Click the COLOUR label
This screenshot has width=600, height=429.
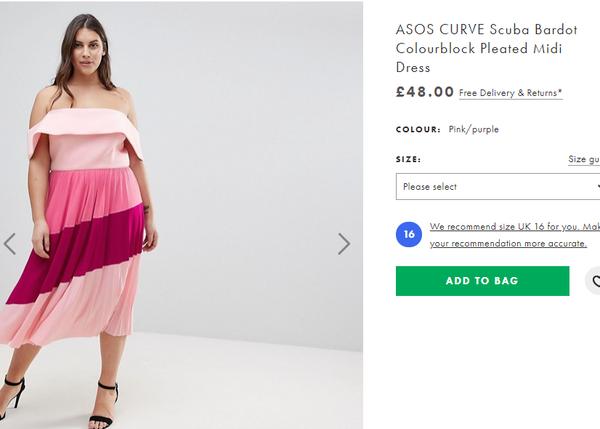pos(418,129)
